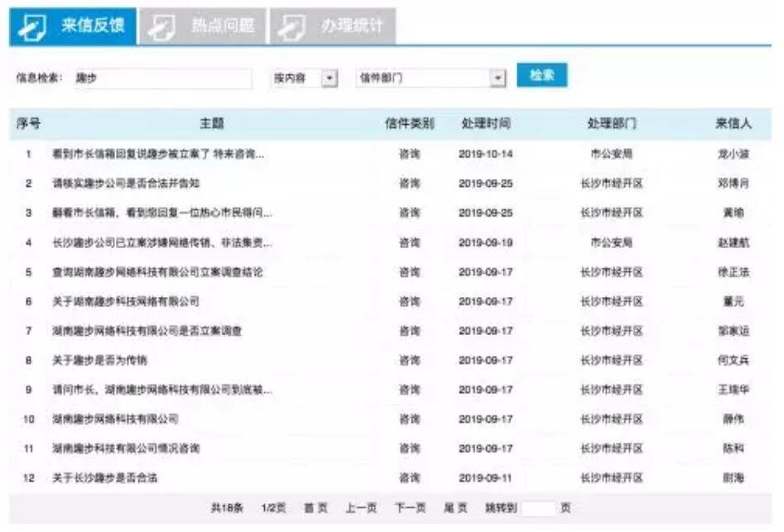The height and width of the screenshot is (532, 784).
Task: Click 首页 to return to first page
Action: (315, 508)
